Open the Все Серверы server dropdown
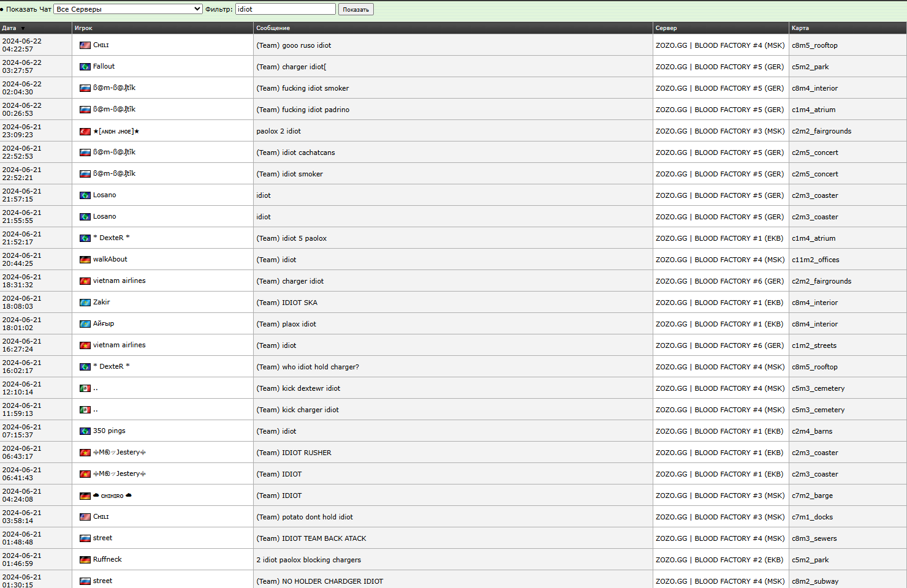The image size is (907, 588). [x=128, y=9]
